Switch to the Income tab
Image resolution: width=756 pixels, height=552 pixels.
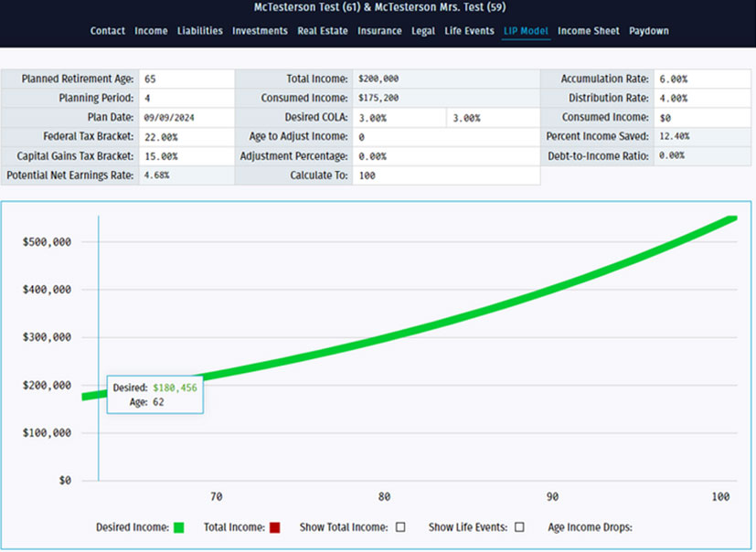(151, 31)
